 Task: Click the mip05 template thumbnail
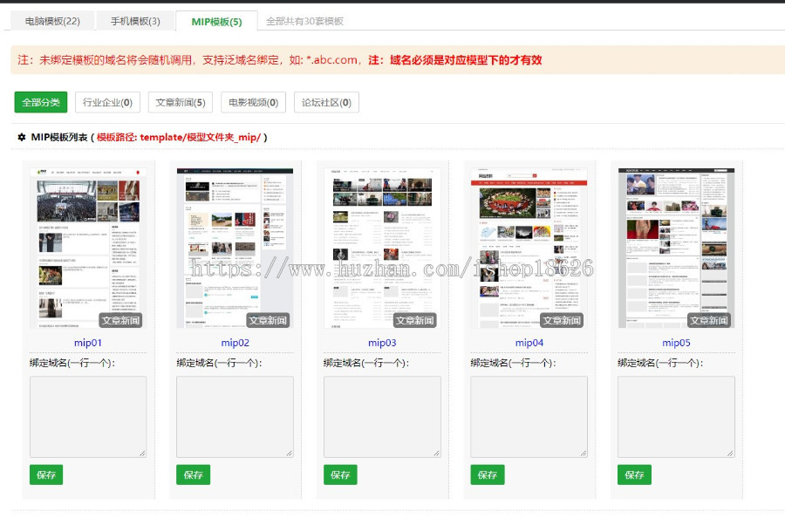[x=676, y=249]
